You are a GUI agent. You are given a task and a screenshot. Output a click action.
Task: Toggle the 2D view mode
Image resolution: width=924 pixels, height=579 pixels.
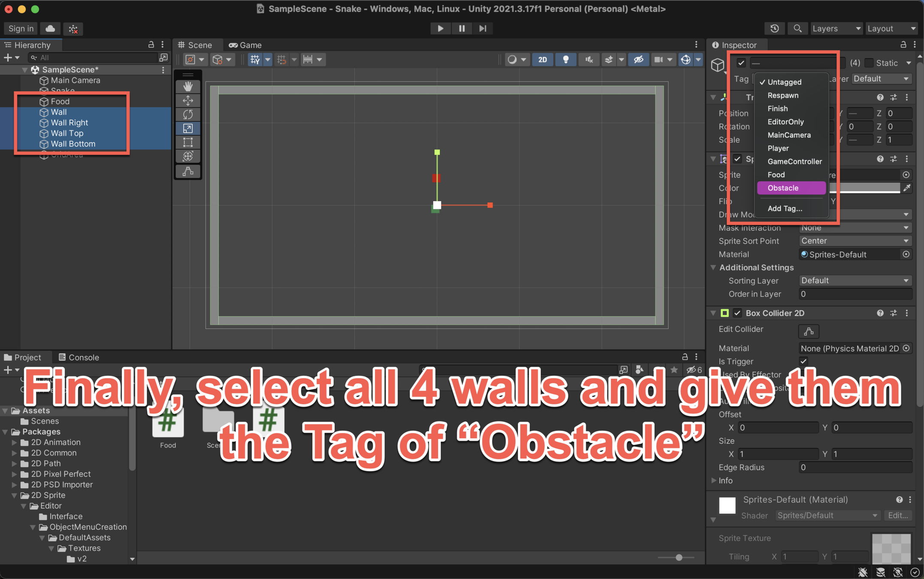[542, 60]
